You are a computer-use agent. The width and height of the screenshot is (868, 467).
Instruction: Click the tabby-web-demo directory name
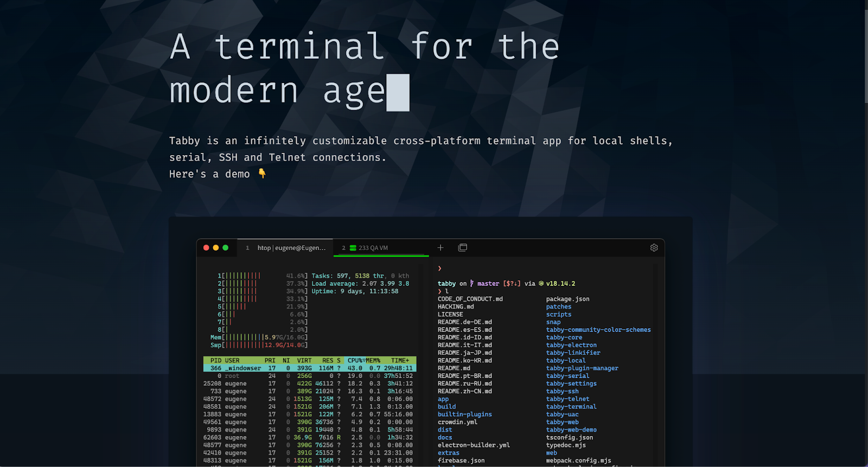pyautogui.click(x=571, y=430)
